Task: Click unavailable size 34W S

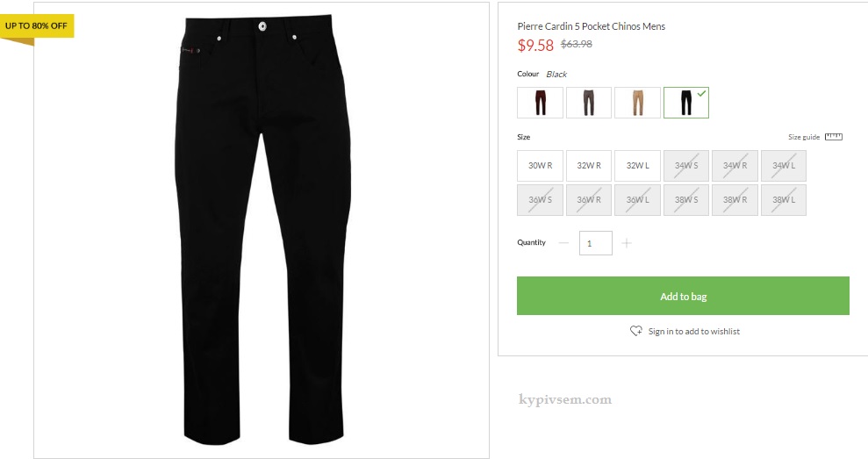Action: click(685, 166)
